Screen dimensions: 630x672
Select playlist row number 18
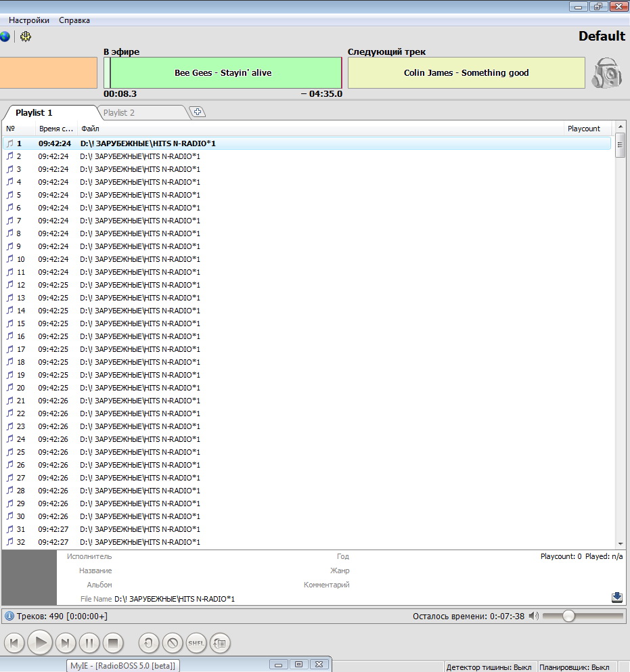pos(307,362)
